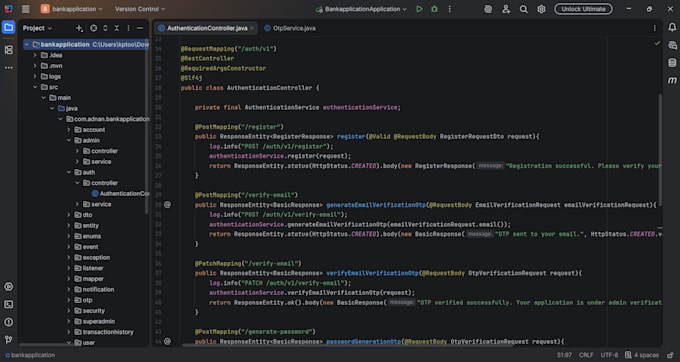Open the Terminal tool window
The image size is (680, 362).
click(8, 304)
